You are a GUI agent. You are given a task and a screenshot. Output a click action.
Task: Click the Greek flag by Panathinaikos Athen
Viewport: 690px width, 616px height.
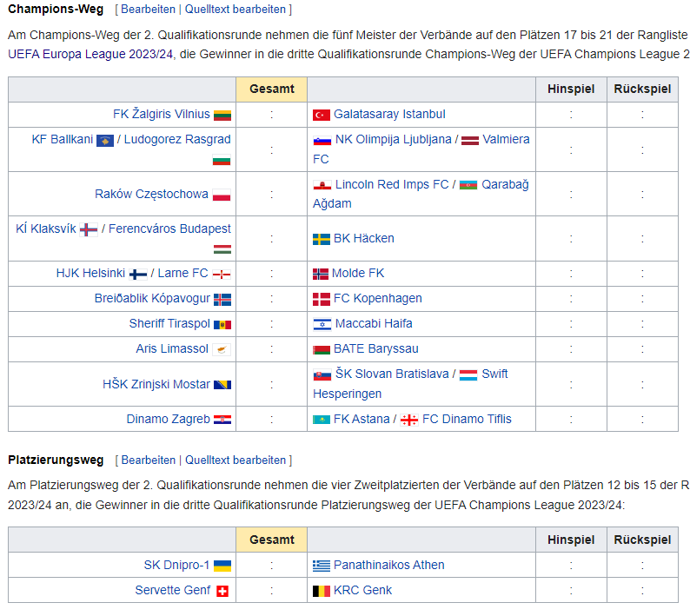pyautogui.click(x=322, y=566)
